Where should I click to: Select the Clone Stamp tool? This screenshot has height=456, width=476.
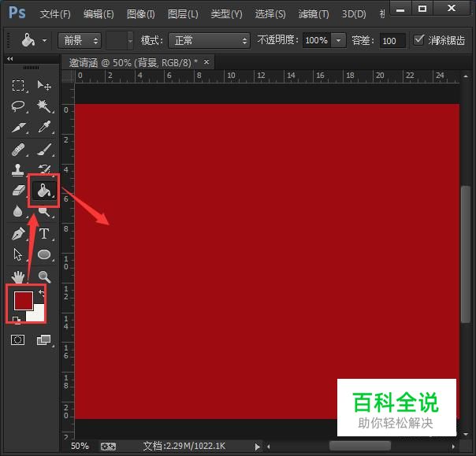[17, 170]
